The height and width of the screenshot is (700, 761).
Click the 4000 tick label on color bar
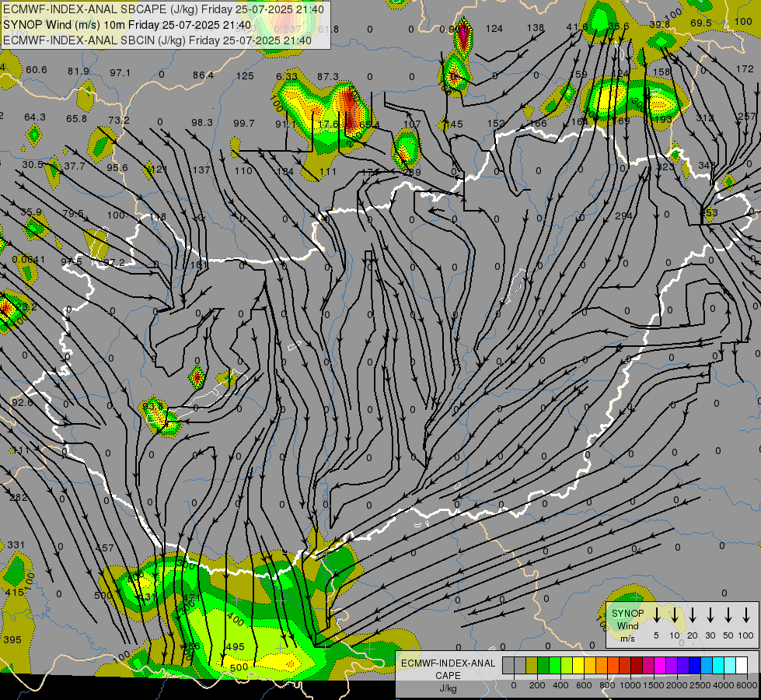tap(723, 685)
